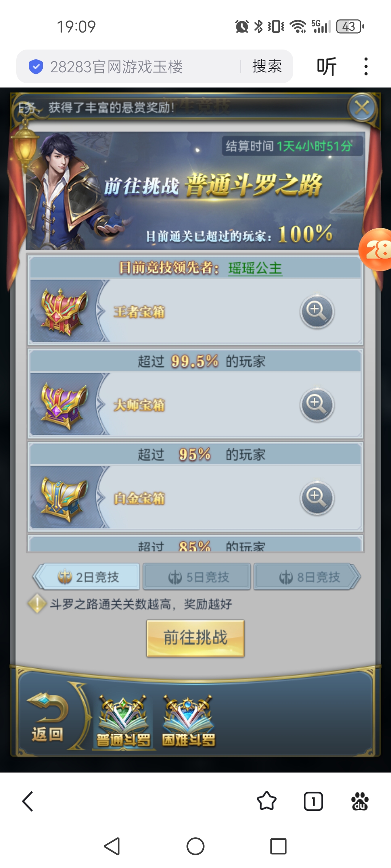Switch to the 2日竞技 tab

pos(87,576)
